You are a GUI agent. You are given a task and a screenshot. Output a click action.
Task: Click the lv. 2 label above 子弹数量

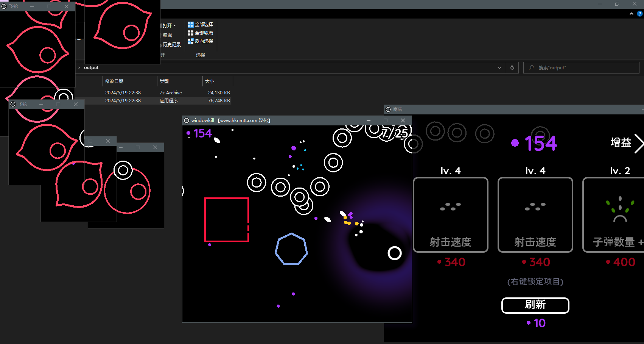point(620,171)
